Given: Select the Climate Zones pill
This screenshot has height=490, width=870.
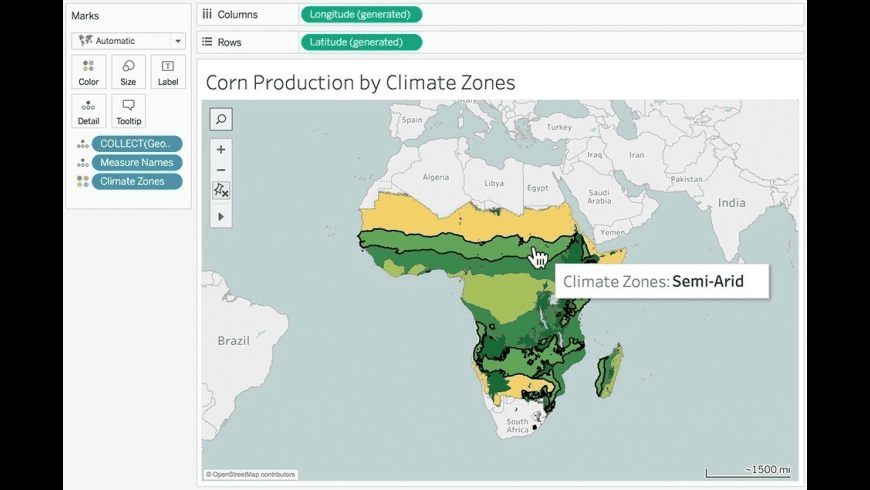Looking at the screenshot, I should pyautogui.click(x=137, y=182).
